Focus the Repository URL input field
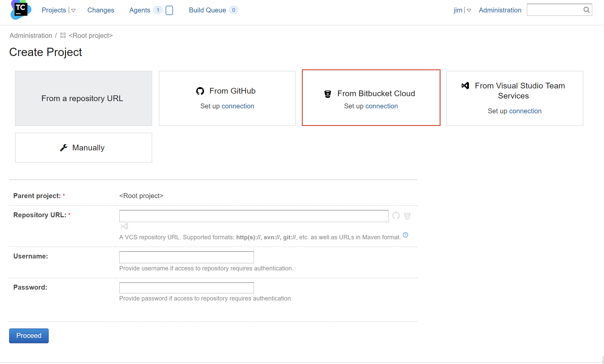 pos(254,216)
